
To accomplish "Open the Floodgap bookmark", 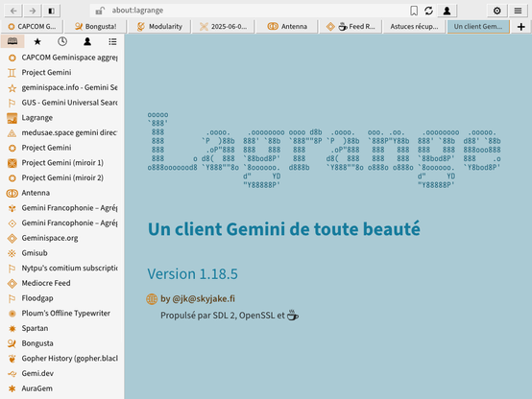I will pos(62,298).
